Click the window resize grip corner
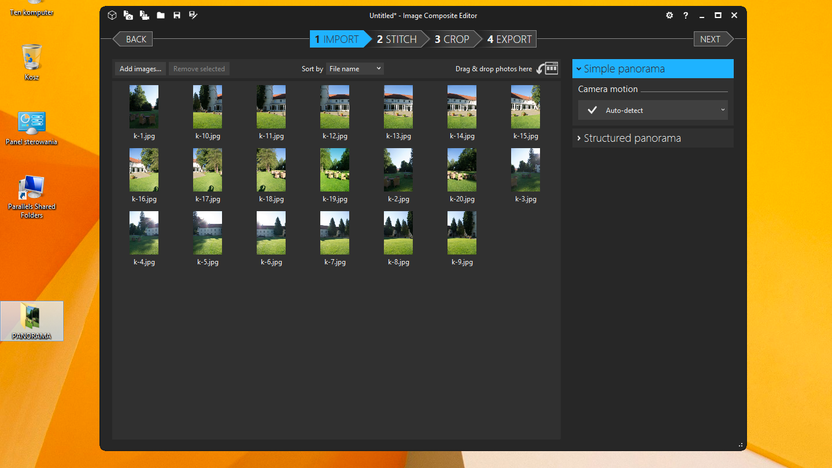Image resolution: width=832 pixels, height=468 pixels. coord(741,445)
